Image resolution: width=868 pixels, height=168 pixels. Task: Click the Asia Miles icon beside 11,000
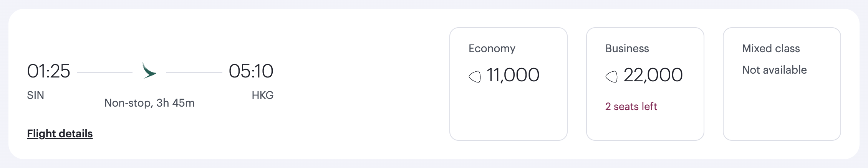(475, 76)
